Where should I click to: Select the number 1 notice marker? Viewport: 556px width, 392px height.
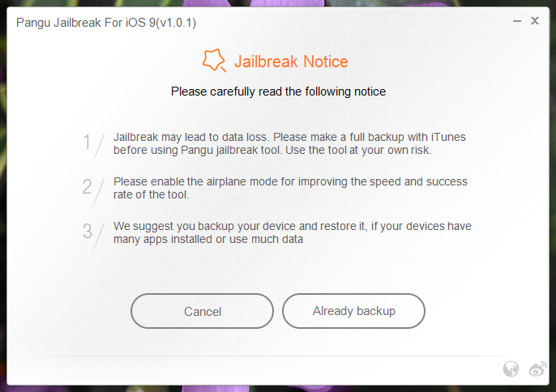[88, 142]
